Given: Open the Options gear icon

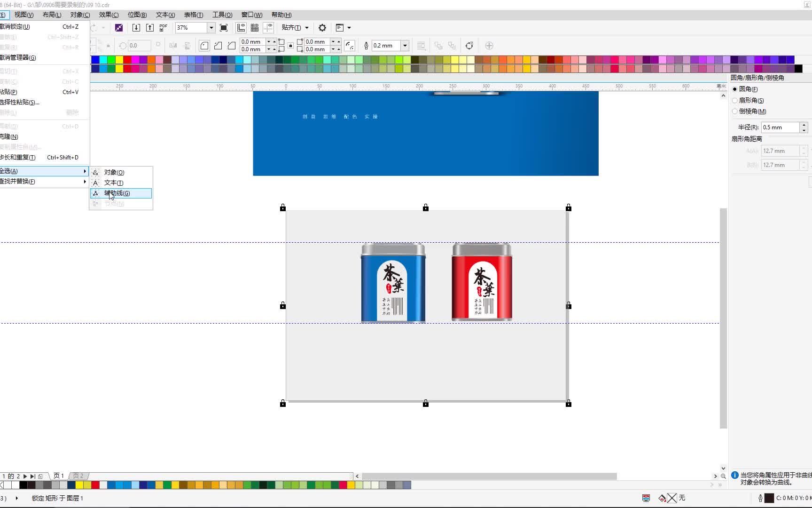Looking at the screenshot, I should (x=322, y=28).
